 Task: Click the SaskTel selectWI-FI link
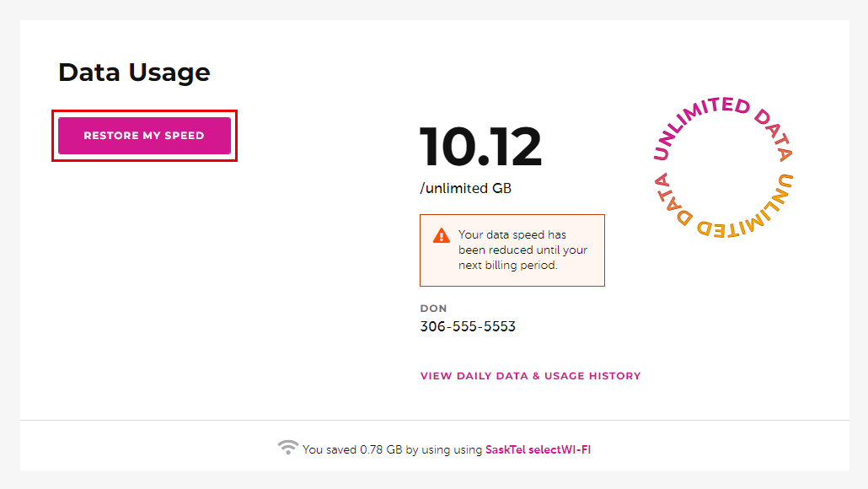538,449
